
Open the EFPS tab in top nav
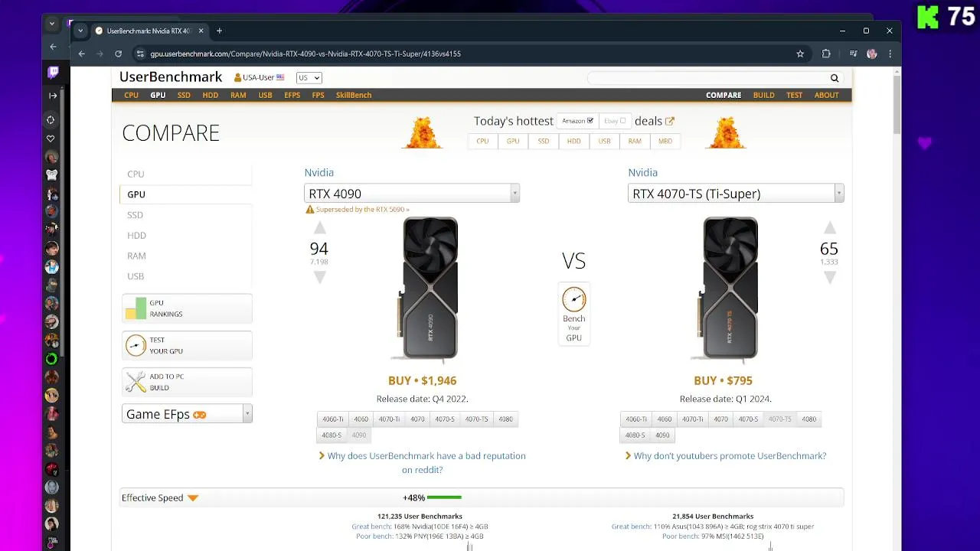point(292,95)
